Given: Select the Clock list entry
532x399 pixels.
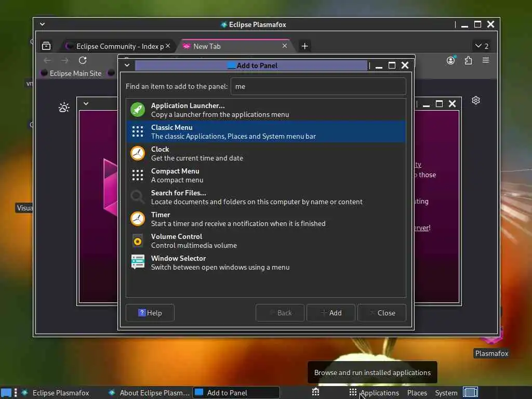Looking at the screenshot, I should (x=266, y=153).
